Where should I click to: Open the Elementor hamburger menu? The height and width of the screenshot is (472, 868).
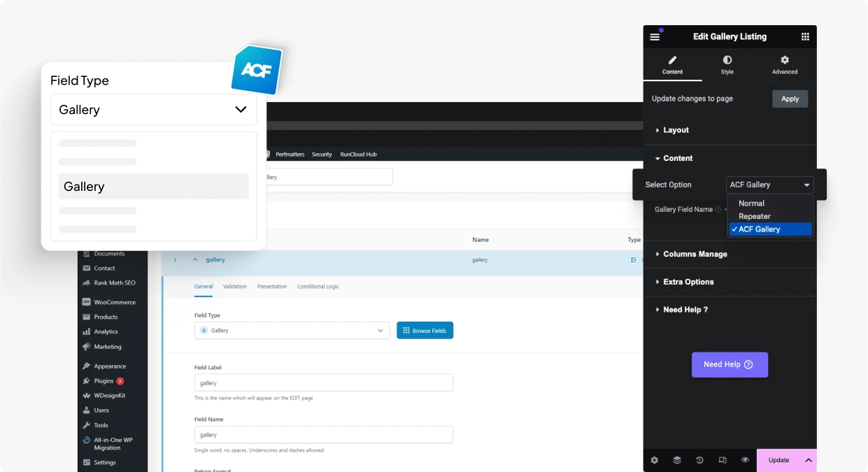pos(655,37)
